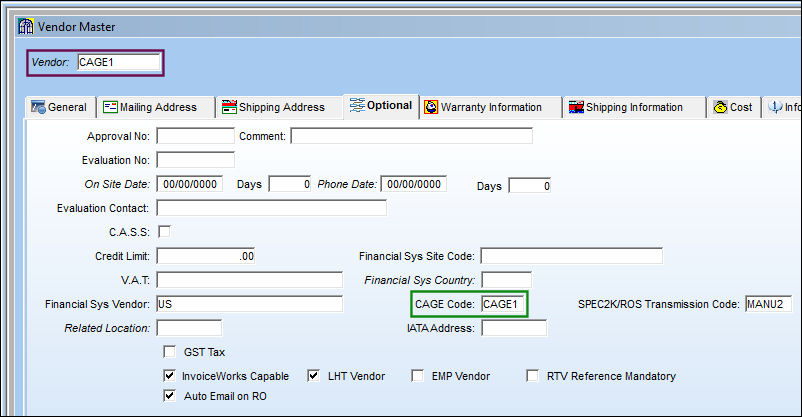Click the SPEC2K/ROS Transmission Code field
This screenshot has width=802, height=417.
point(768,304)
